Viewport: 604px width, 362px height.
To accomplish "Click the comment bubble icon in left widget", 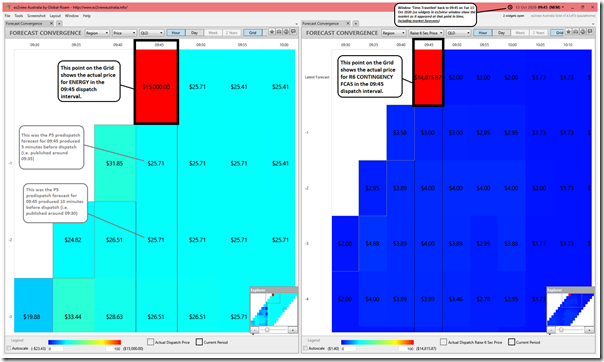I will tap(294, 32).
